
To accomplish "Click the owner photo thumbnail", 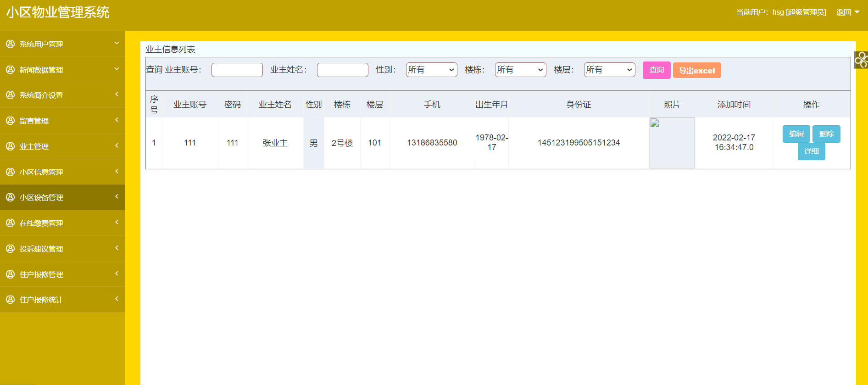I will (672, 143).
